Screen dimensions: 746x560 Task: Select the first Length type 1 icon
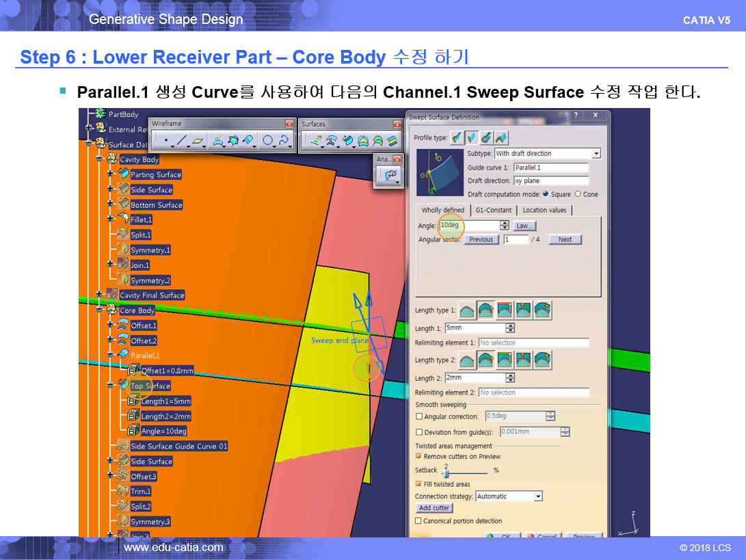[x=468, y=310]
